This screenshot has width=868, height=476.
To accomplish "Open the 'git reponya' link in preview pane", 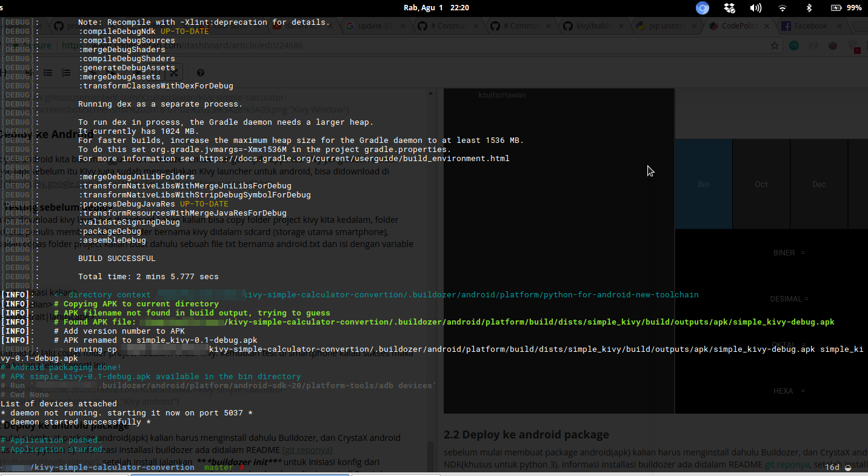I will point(787,464).
